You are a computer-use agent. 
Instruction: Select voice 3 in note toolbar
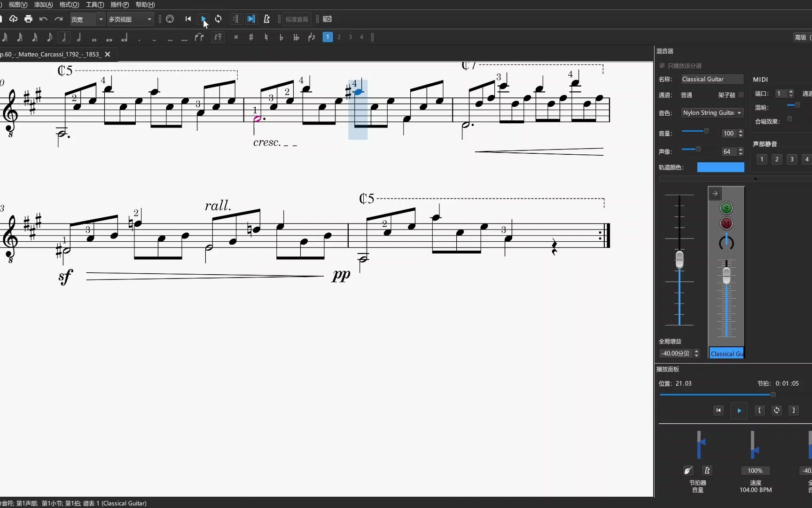click(x=350, y=37)
